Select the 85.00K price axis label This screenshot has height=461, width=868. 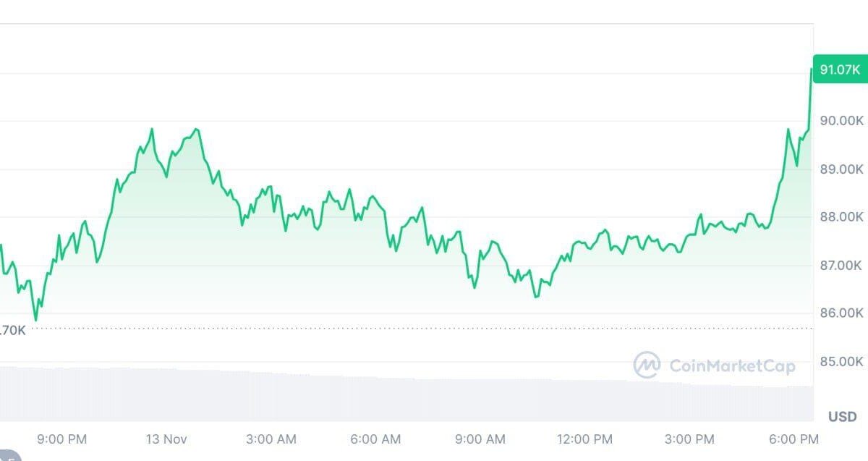[x=842, y=361]
